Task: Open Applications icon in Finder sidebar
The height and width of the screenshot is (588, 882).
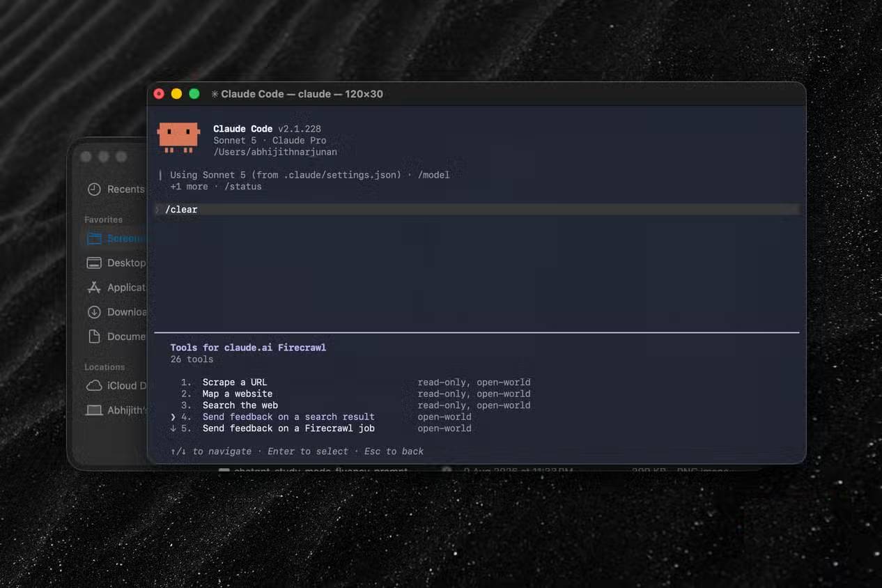Action: (94, 287)
